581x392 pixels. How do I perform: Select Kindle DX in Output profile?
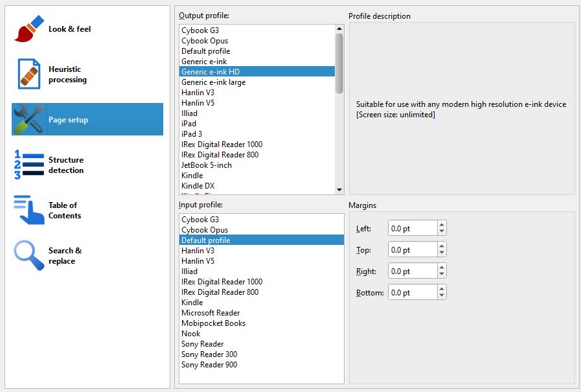198,186
